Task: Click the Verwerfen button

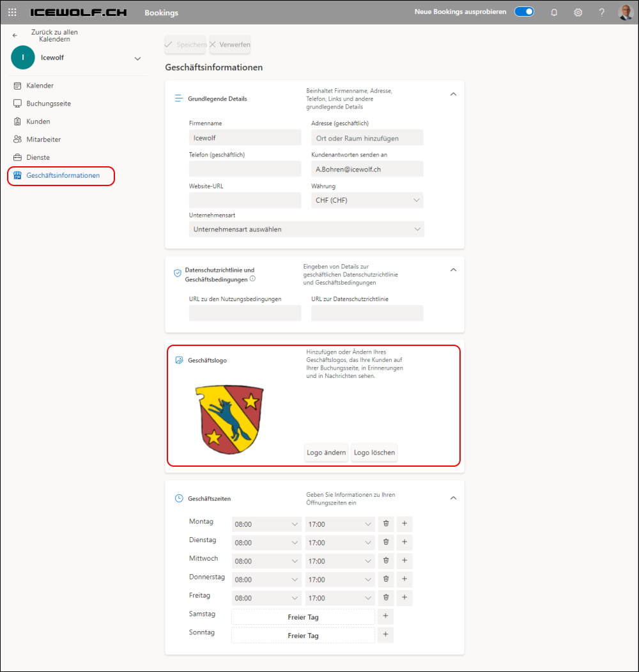Action: tap(230, 45)
